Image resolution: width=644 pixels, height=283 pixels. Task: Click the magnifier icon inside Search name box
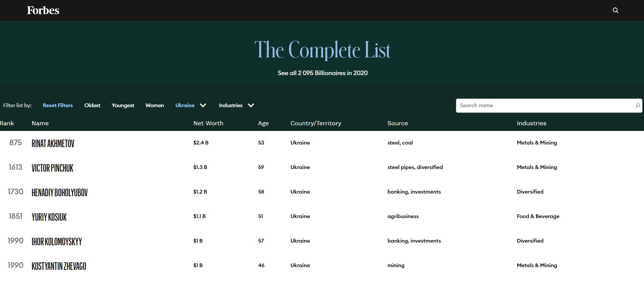[638, 106]
